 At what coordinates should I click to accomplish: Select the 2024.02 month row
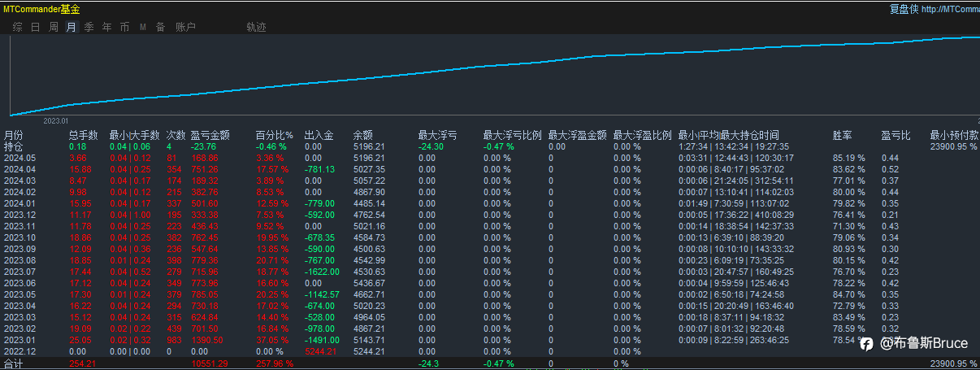[490, 192]
